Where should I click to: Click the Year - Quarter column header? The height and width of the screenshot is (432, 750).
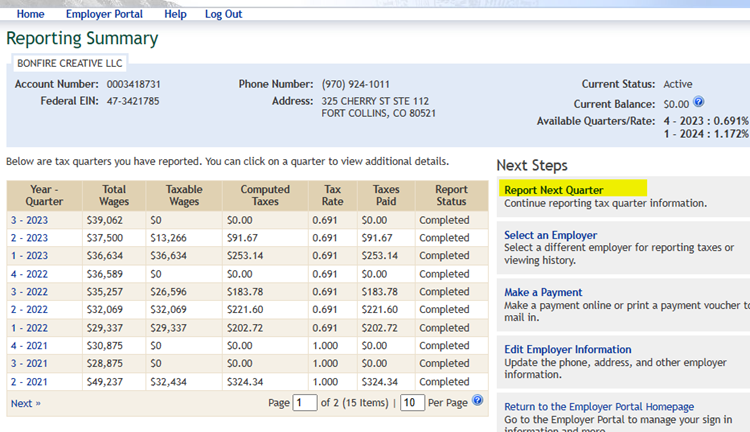tap(44, 195)
